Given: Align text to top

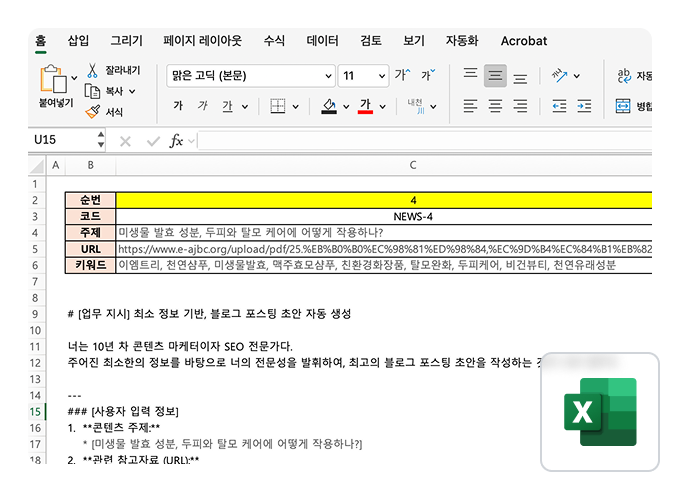Looking at the screenshot, I should tap(471, 75).
